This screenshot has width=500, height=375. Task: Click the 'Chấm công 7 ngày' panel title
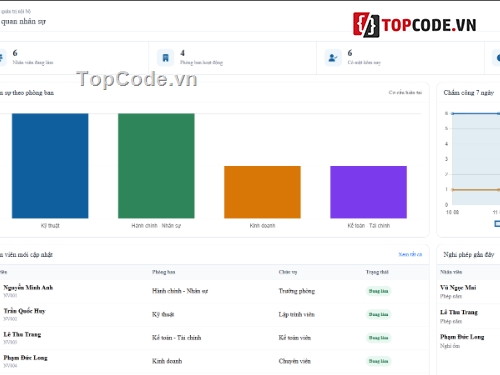point(468,93)
